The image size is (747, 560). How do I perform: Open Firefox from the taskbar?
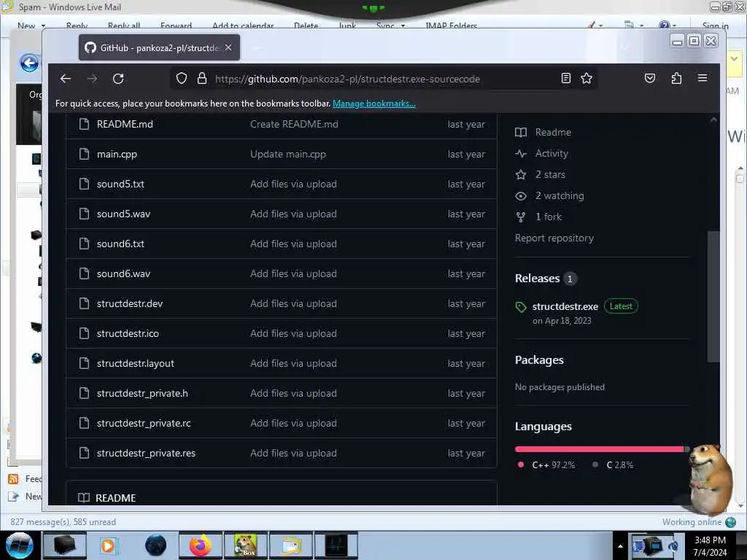(x=201, y=545)
